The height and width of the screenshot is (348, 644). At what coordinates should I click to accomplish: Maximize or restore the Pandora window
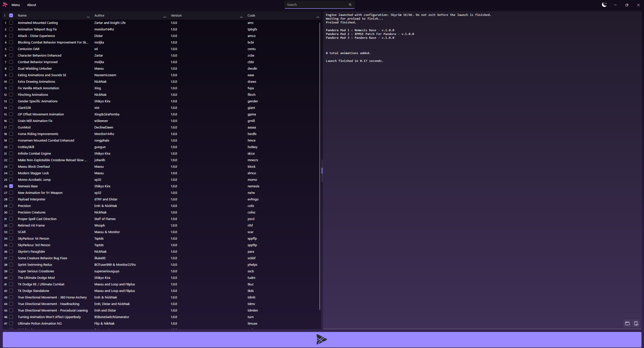coord(627,5)
